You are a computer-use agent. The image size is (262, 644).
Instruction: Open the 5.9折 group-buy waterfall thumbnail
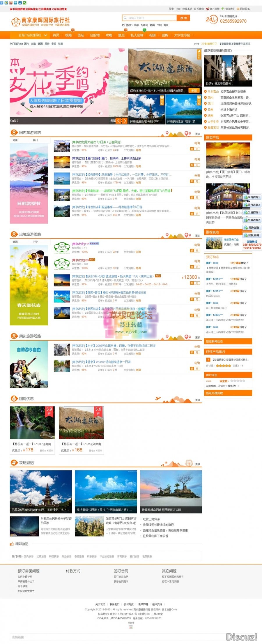pyautogui.click(x=32, y=423)
